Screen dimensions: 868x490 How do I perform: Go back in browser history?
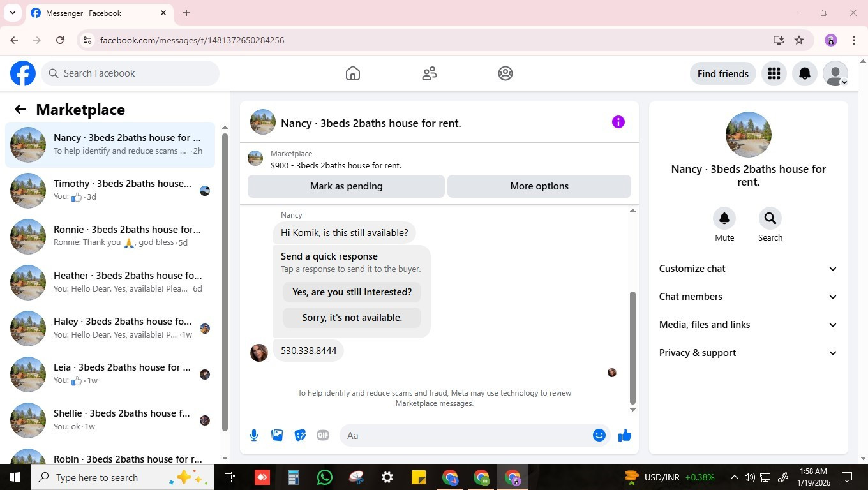pyautogui.click(x=14, y=40)
